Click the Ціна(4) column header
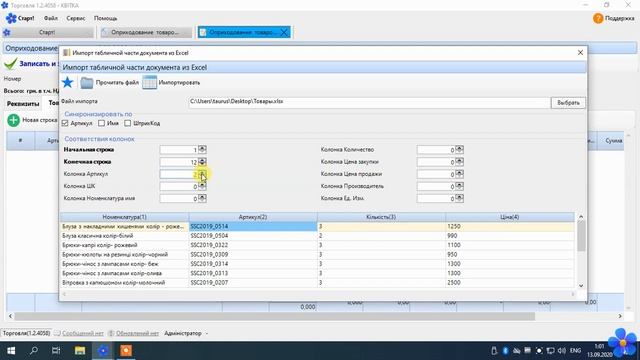Screen dimensions: 640x360 coord(510,217)
